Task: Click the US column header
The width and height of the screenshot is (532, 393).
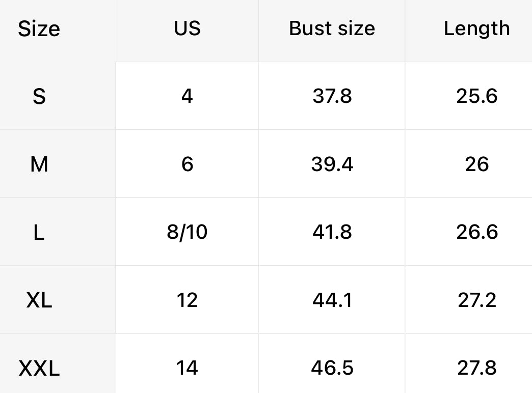Action: tap(187, 29)
